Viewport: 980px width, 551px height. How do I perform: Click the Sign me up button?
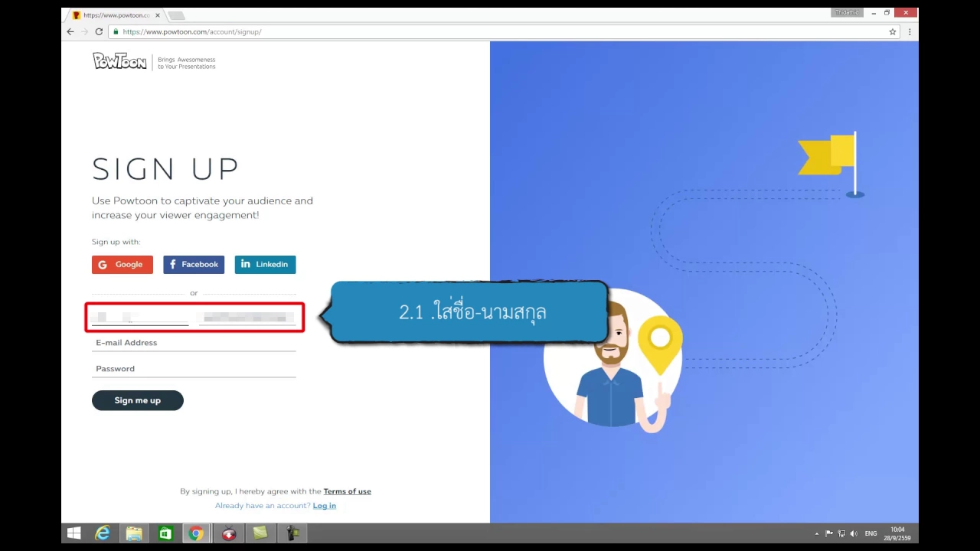(x=138, y=400)
